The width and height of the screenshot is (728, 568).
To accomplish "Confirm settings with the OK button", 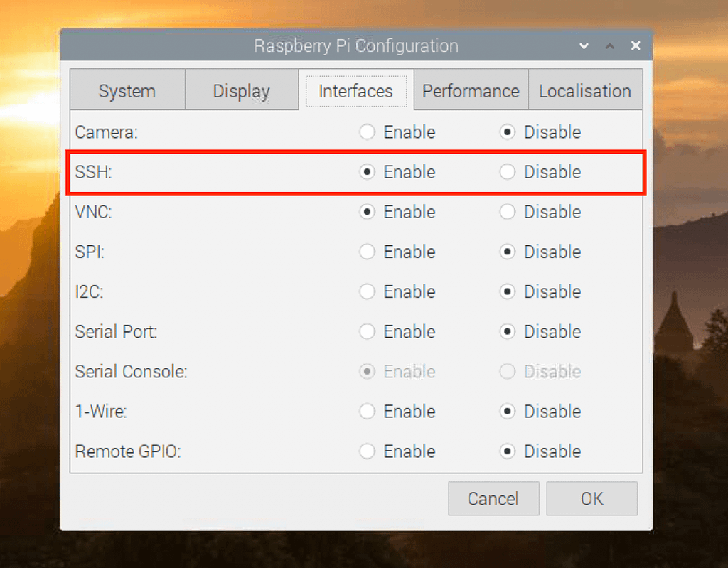I will (591, 498).
